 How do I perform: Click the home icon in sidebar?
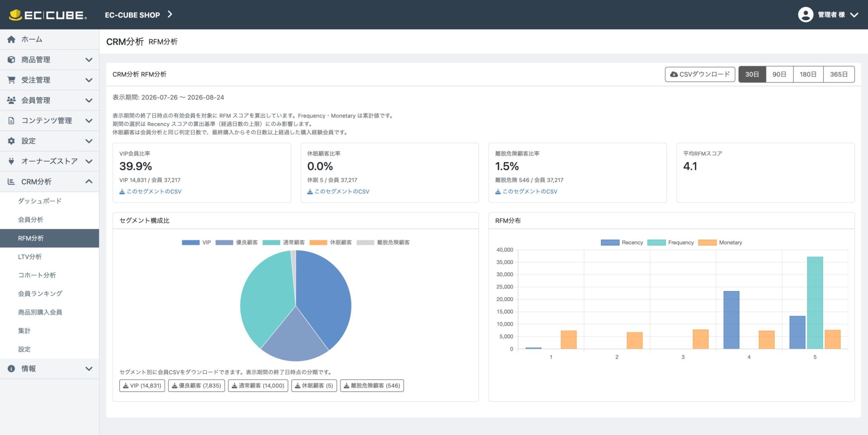[x=11, y=39]
